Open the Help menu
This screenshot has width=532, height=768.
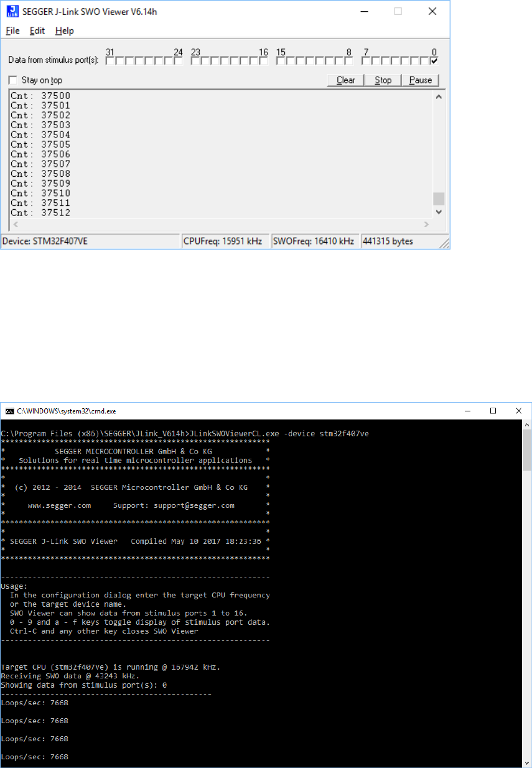click(64, 30)
